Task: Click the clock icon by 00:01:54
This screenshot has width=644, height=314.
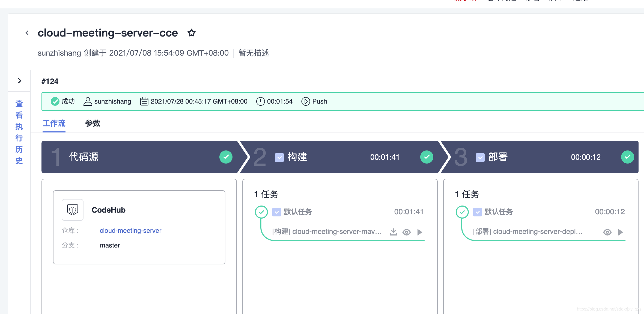Action: tap(260, 101)
